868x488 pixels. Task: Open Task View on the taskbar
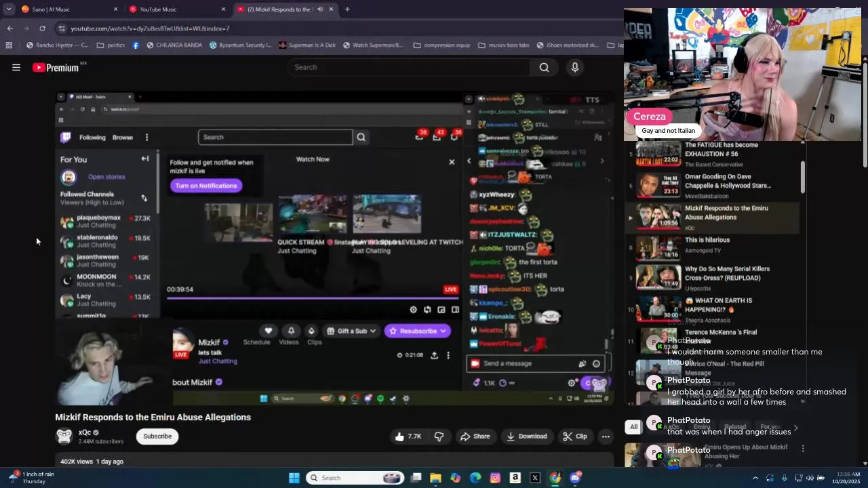point(416,478)
